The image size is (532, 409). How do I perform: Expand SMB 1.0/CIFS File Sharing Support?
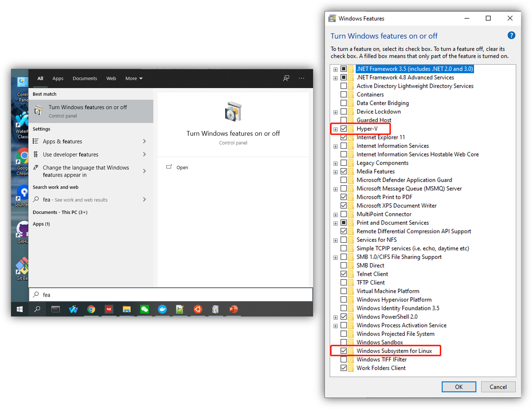[335, 258]
